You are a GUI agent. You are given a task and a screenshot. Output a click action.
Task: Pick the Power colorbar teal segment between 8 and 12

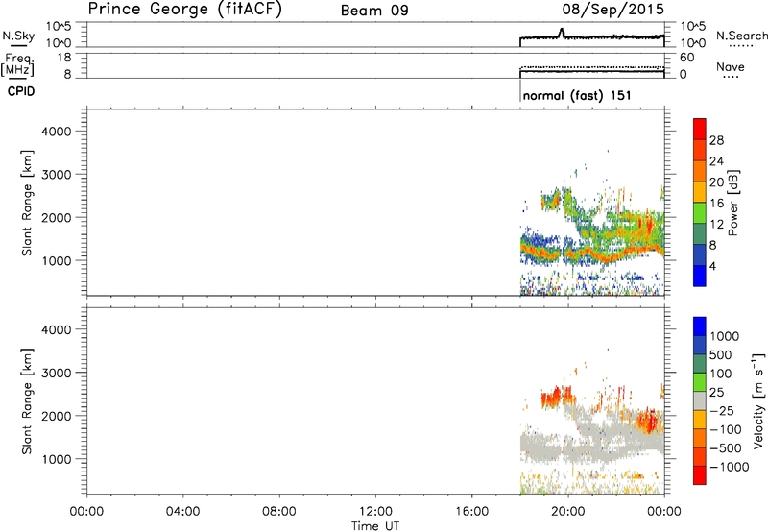point(700,233)
